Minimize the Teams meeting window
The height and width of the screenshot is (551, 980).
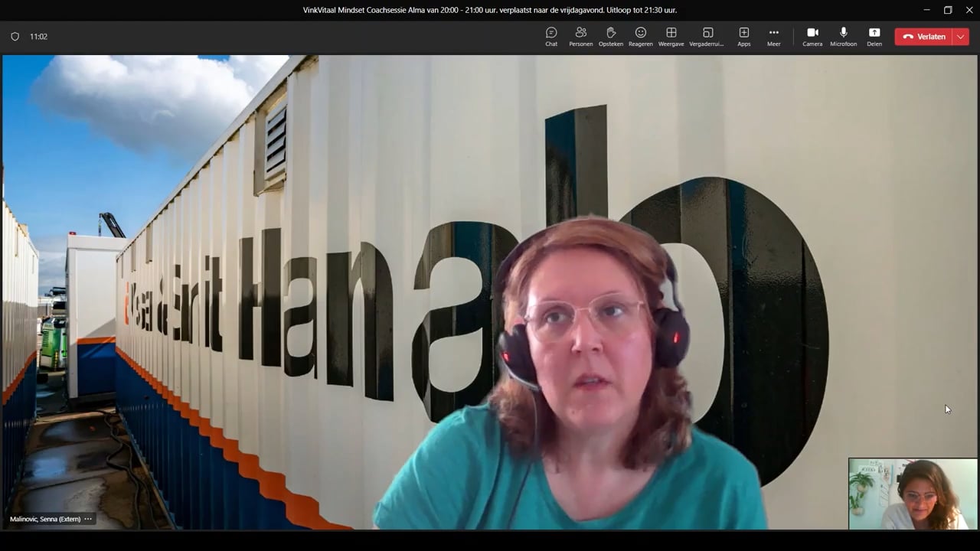(926, 10)
